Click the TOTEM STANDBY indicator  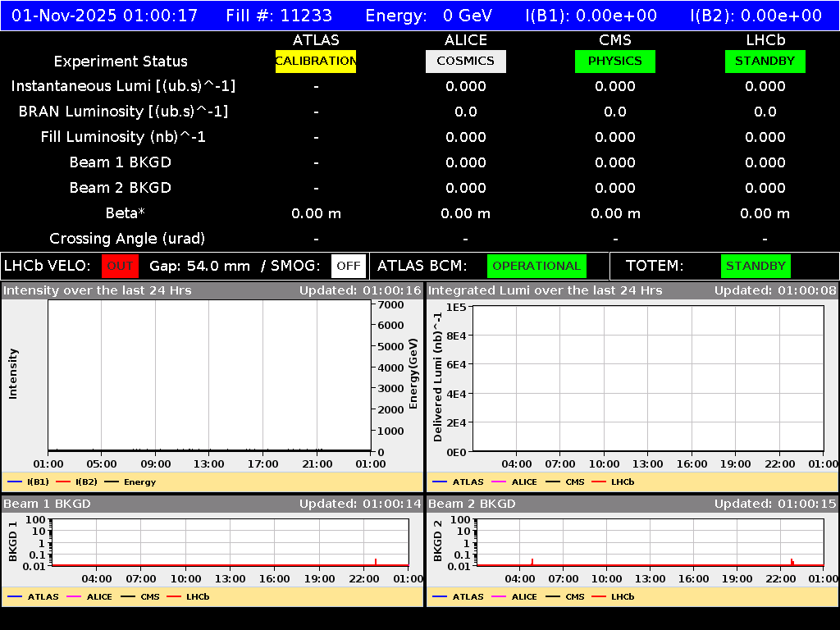(755, 266)
